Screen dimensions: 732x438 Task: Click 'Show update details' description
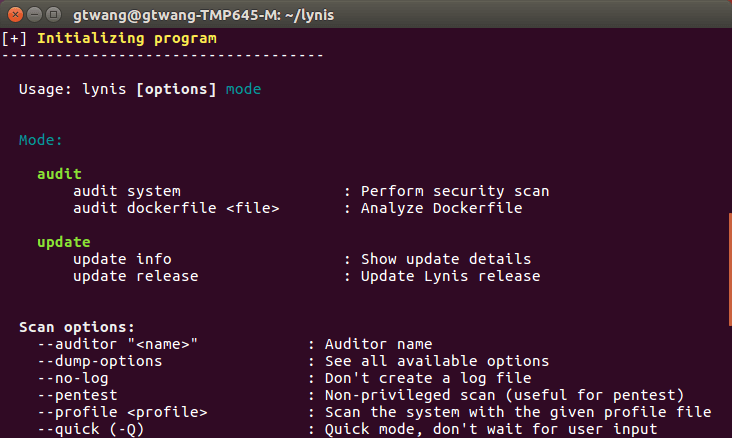point(446,259)
